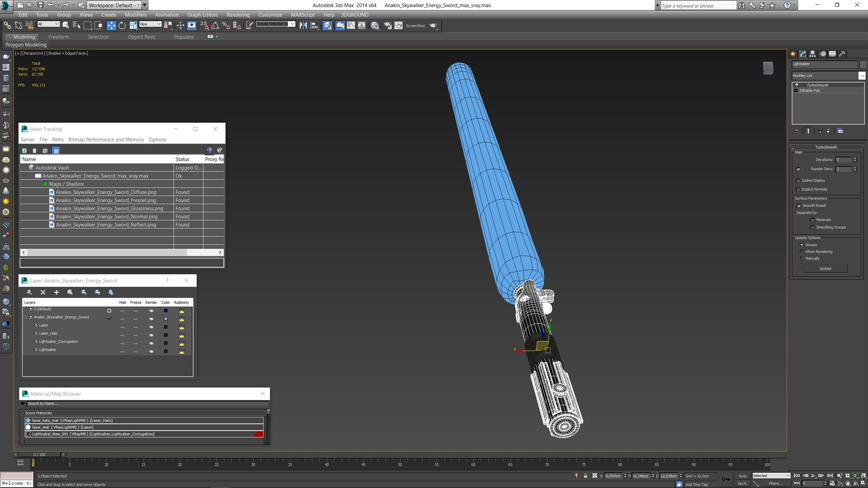Image resolution: width=868 pixels, height=488 pixels.
Task: Toggle Show End Result below modifier stack
Action: pyautogui.click(x=808, y=131)
